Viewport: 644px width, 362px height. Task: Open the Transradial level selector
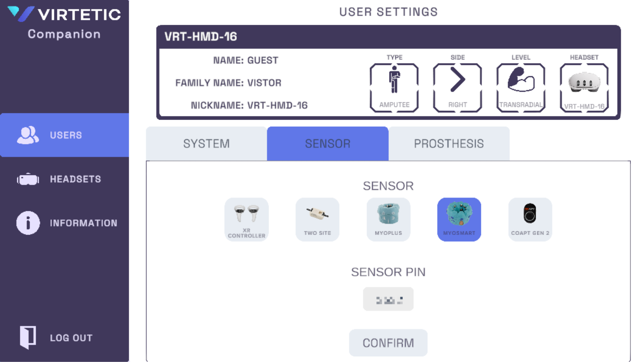(521, 87)
